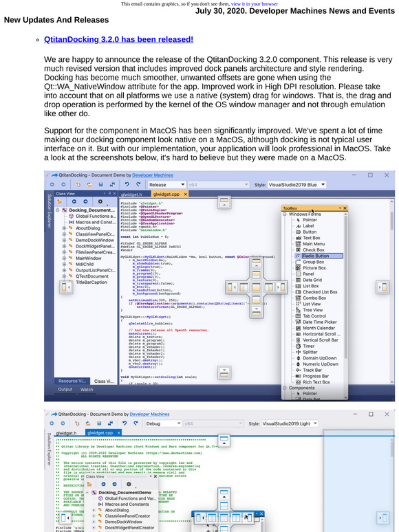
Task: Open the ToolBox panel menu arrow
Action: click(340, 208)
